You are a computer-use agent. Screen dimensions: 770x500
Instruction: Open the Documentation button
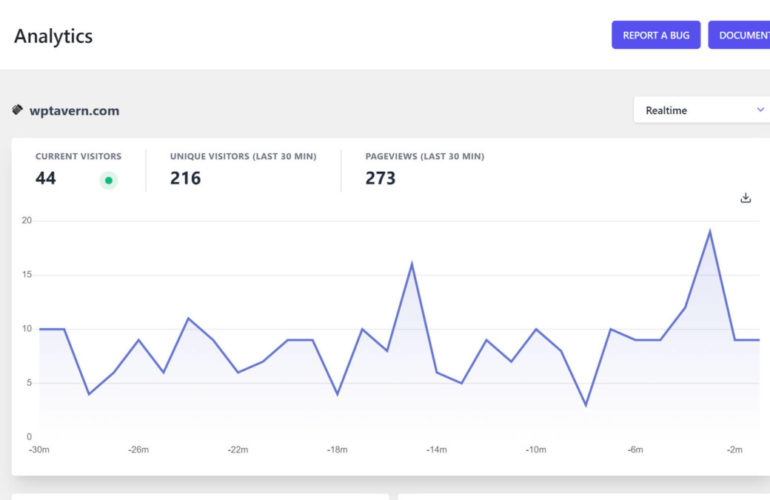coord(740,35)
